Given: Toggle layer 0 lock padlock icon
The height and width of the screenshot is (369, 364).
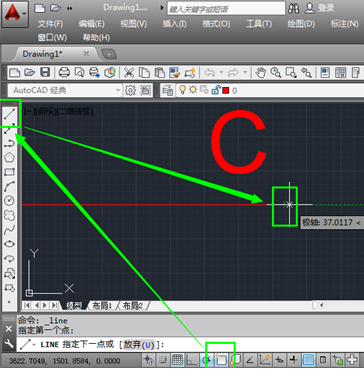Looking at the screenshot, I should (x=215, y=90).
